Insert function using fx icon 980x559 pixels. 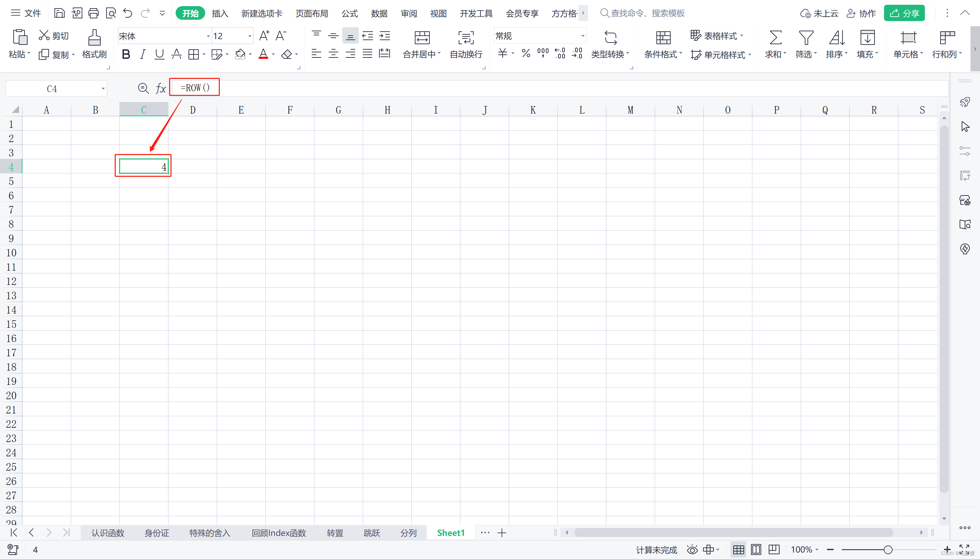click(x=161, y=89)
